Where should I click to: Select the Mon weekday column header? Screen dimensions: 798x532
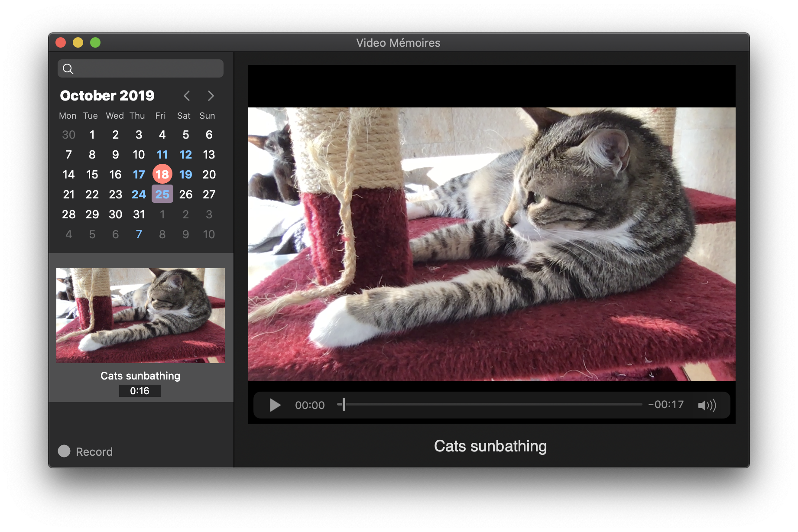point(68,116)
